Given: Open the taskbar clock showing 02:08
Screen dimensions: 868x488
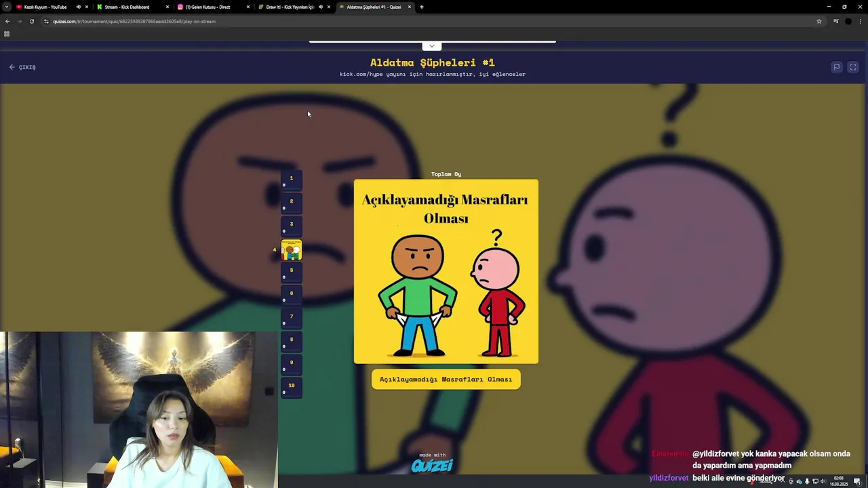Looking at the screenshot, I should (839, 481).
